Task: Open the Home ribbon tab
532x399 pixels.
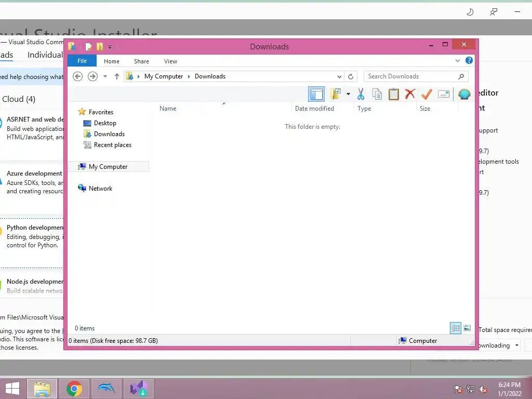Action: point(112,61)
